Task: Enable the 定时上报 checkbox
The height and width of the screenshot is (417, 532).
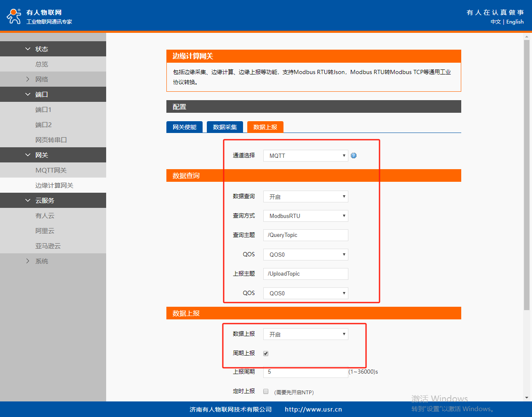Action: point(266,391)
